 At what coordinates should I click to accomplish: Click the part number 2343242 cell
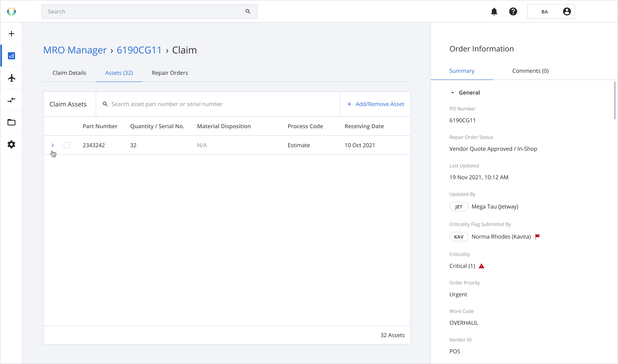click(x=94, y=145)
